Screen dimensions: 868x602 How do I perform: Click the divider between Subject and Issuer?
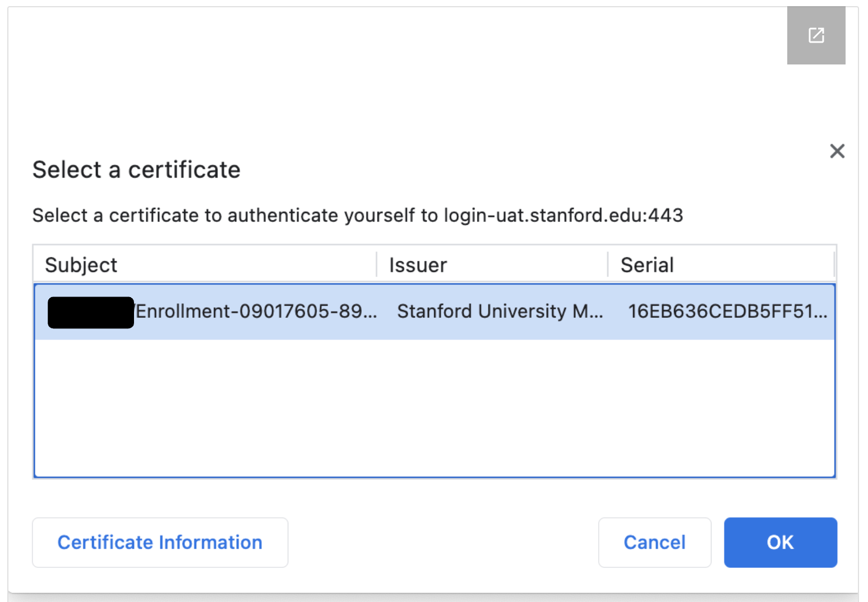point(376,264)
